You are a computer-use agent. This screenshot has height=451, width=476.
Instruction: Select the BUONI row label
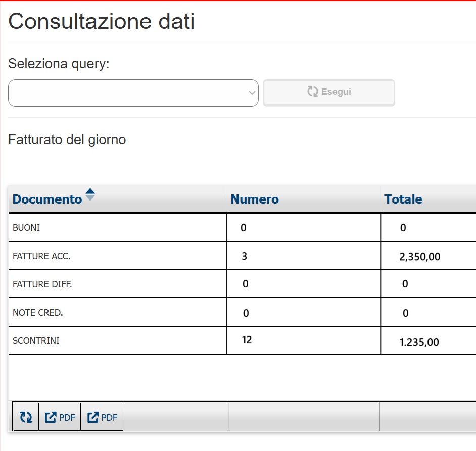26,228
